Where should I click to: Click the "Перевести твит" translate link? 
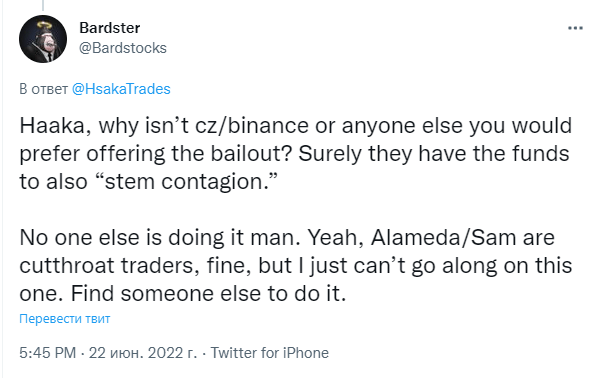click(x=65, y=319)
